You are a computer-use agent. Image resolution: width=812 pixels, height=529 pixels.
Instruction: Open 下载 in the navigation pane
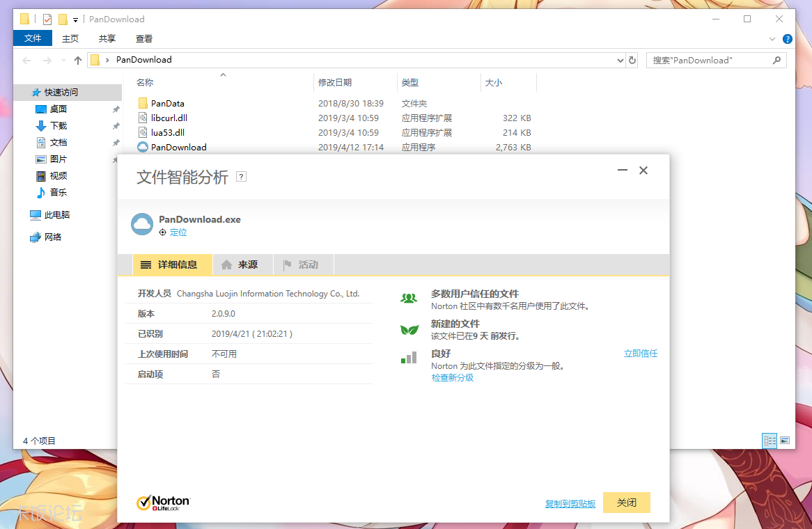point(58,126)
